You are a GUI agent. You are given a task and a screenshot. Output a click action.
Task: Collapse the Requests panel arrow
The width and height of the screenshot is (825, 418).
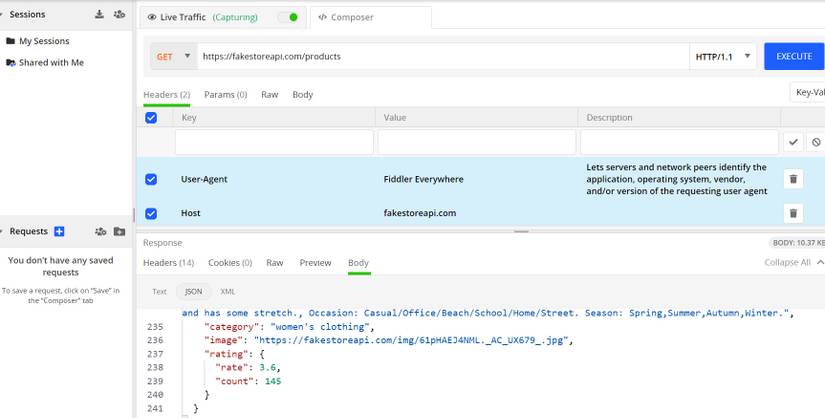[x=2, y=231]
